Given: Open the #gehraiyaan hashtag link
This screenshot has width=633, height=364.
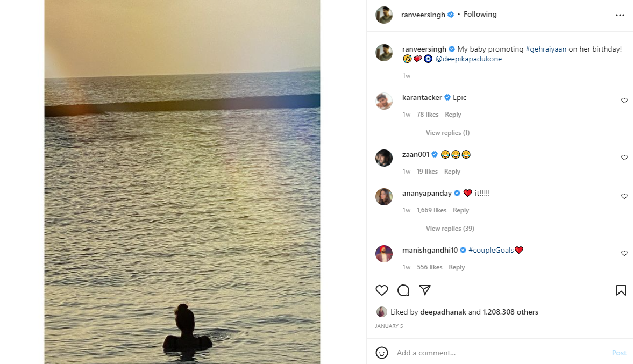Looking at the screenshot, I should (x=546, y=49).
